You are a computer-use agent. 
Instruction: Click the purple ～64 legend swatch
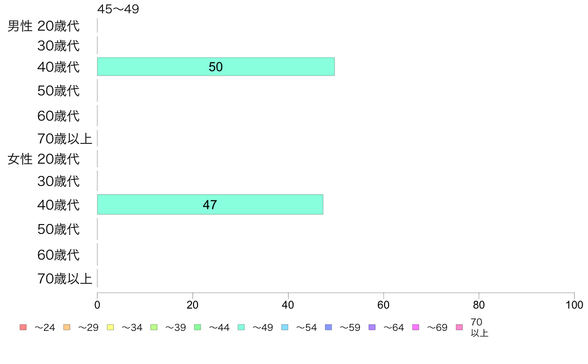pyautogui.click(x=372, y=327)
